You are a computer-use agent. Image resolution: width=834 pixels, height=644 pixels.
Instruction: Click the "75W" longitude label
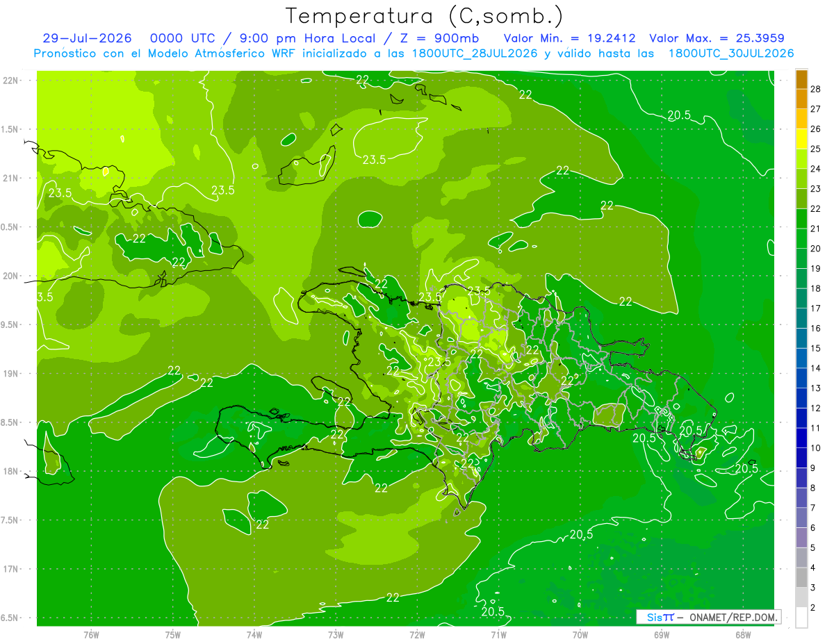coord(172,634)
